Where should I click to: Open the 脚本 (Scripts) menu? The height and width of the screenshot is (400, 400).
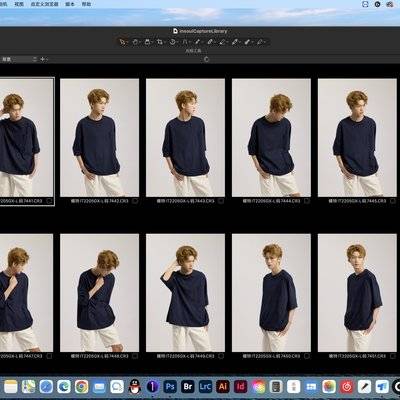point(70,4)
